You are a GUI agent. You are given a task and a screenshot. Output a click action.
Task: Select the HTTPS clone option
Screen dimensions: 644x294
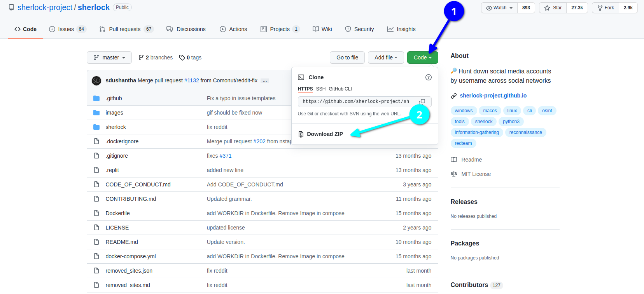click(305, 89)
